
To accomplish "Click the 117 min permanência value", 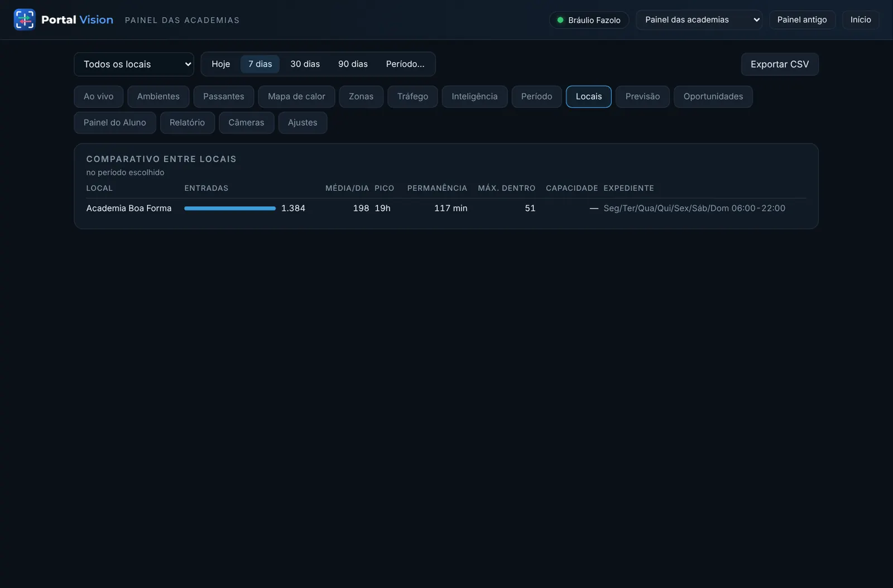I will tap(451, 208).
